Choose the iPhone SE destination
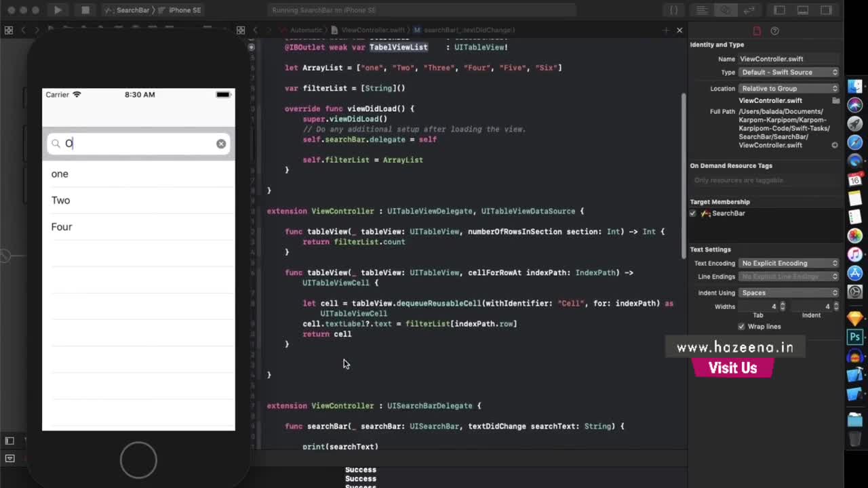 point(180,10)
